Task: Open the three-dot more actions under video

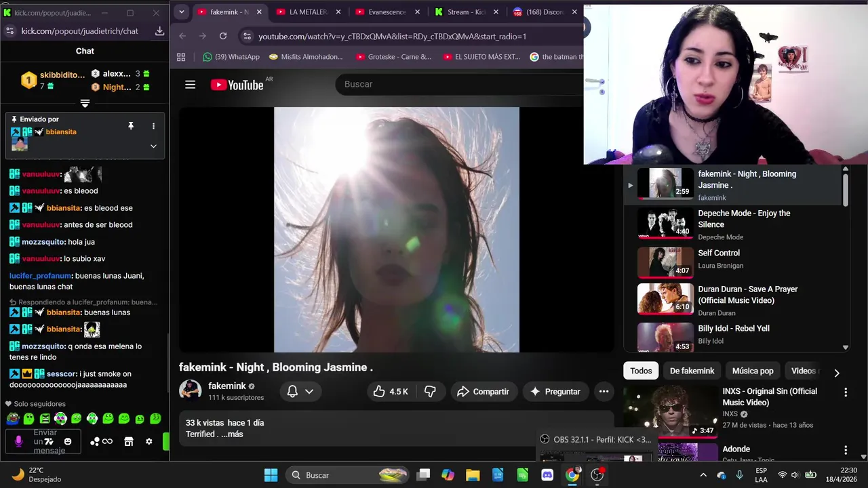Action: point(604,392)
